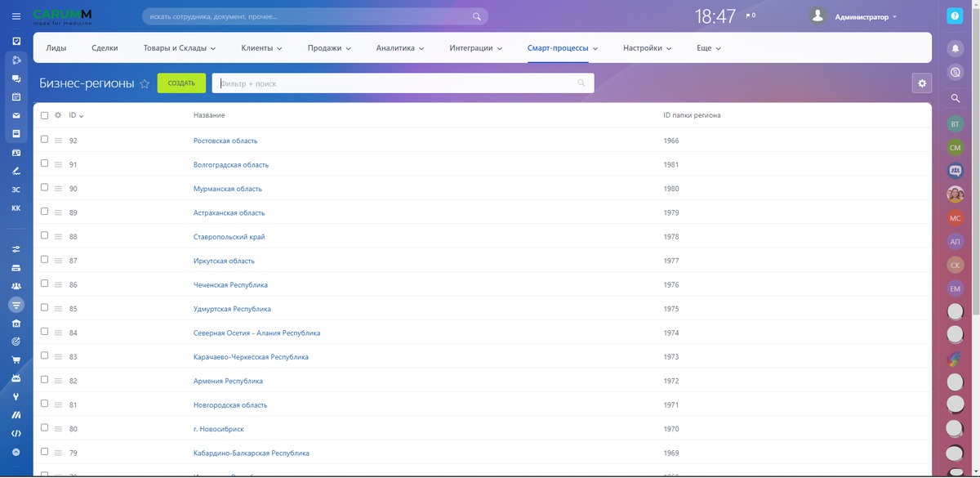Image resolution: width=980 pixels, height=478 pixels.
Task: Open notifications bell in right panel
Action: click(x=955, y=48)
